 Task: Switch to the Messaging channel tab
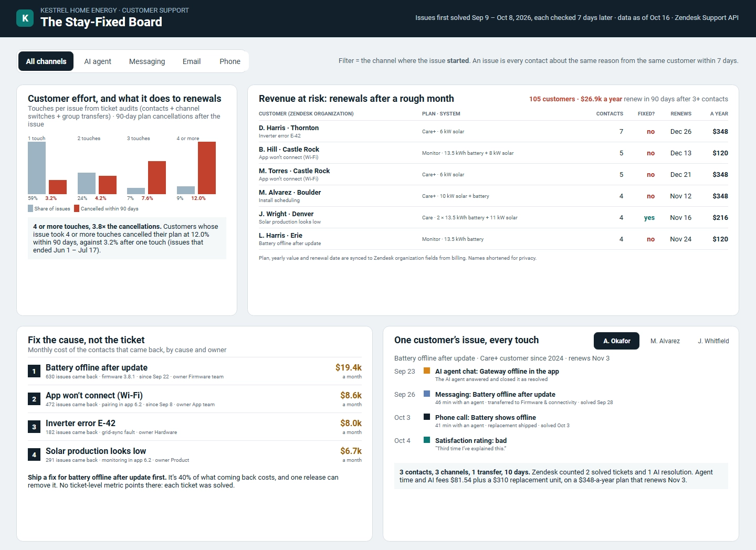tap(147, 61)
